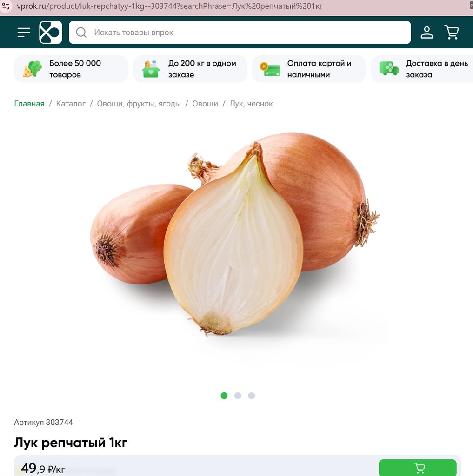Click the grocery box icon

tap(151, 69)
